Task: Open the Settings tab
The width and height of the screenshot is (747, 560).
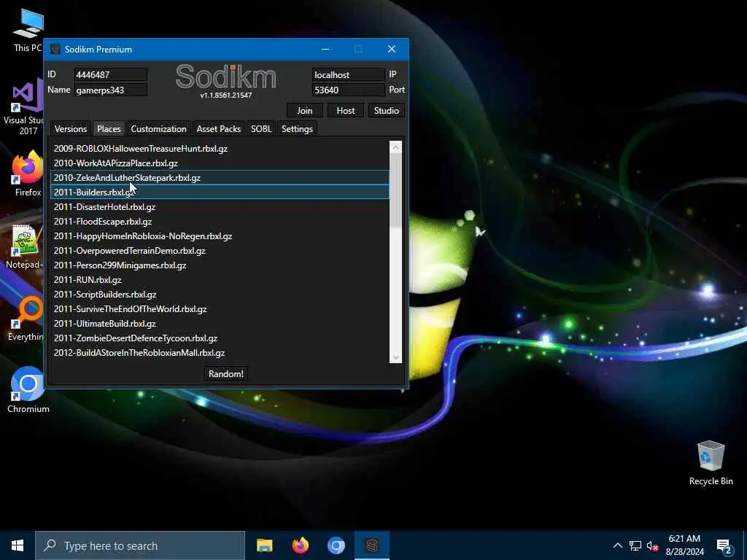Action: (298, 129)
